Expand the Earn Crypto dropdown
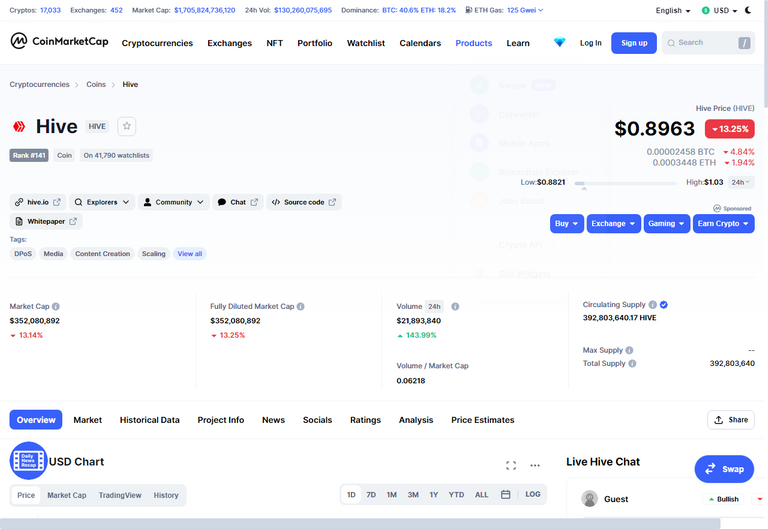This screenshot has width=768, height=529. [723, 223]
